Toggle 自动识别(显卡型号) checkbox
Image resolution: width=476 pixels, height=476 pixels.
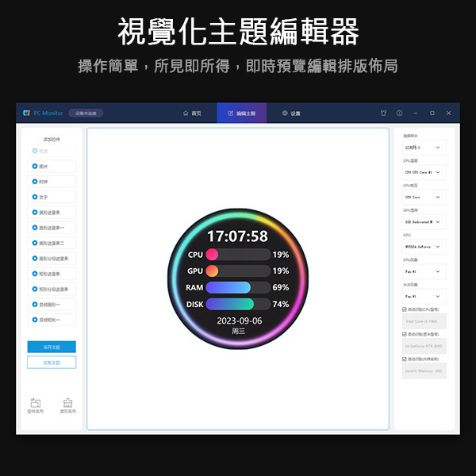click(x=405, y=334)
